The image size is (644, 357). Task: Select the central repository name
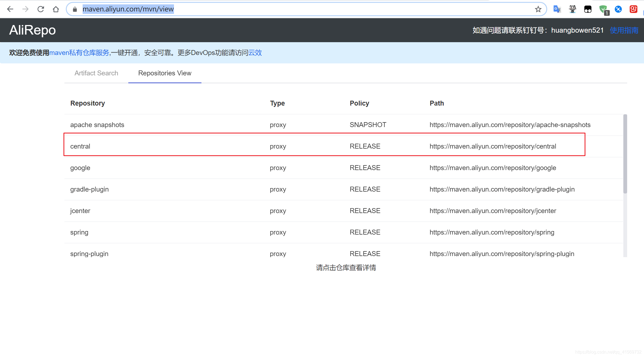point(80,146)
